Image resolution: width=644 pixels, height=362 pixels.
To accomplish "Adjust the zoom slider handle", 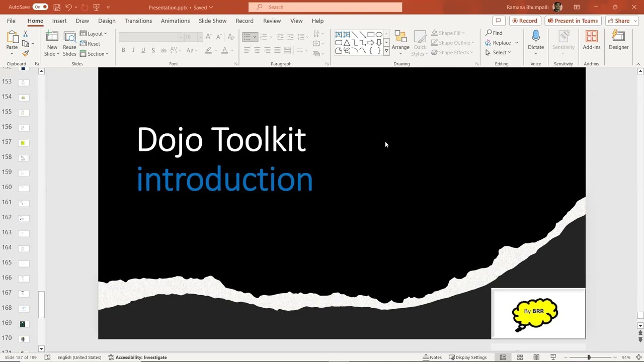I will pos(589,357).
